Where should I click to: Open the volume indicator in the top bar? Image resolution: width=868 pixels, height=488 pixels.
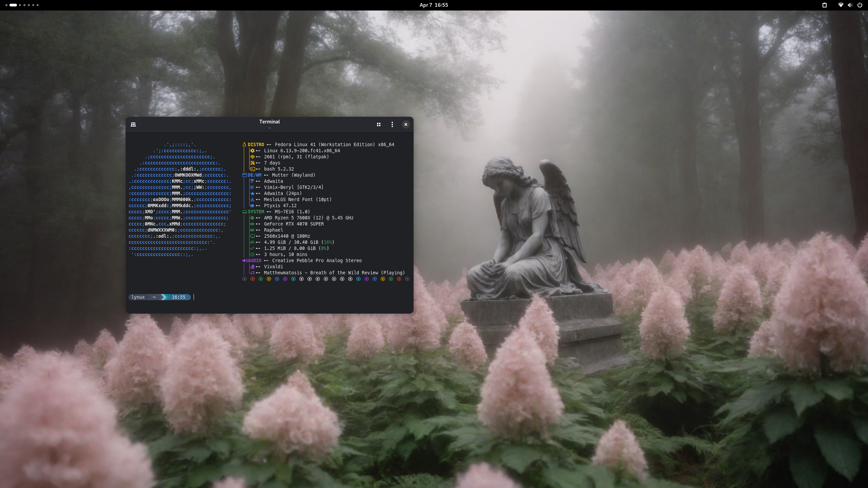(850, 5)
